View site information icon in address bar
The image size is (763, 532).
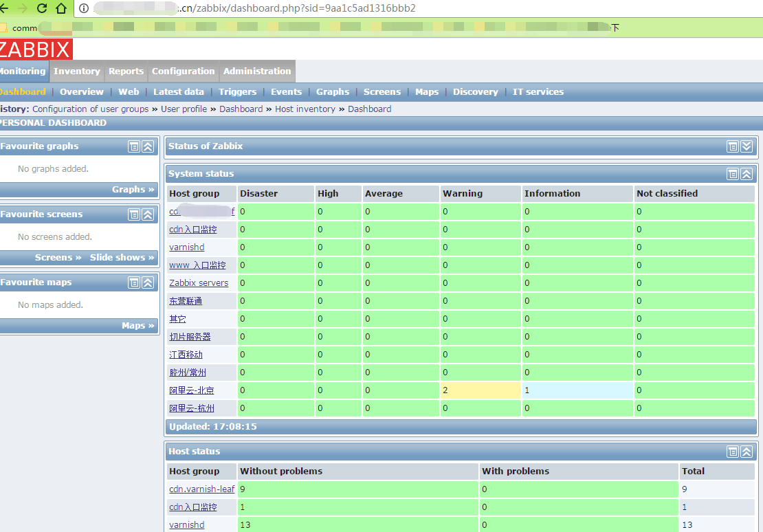click(84, 8)
